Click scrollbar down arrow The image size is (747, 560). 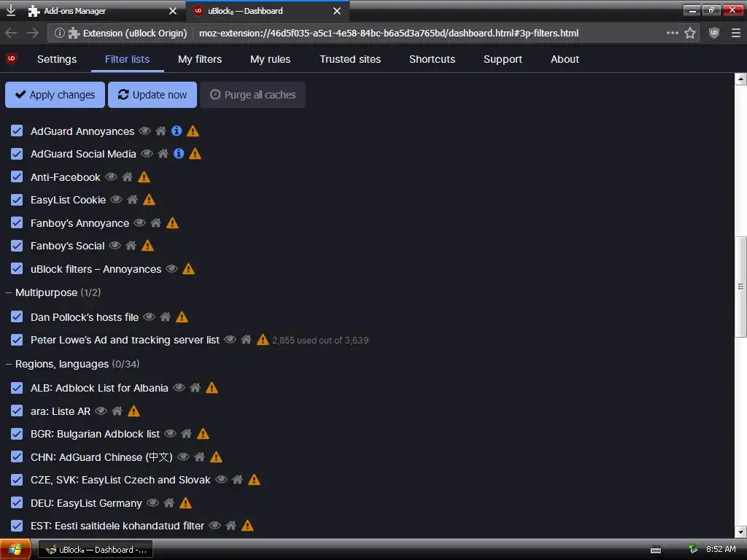tap(740, 532)
